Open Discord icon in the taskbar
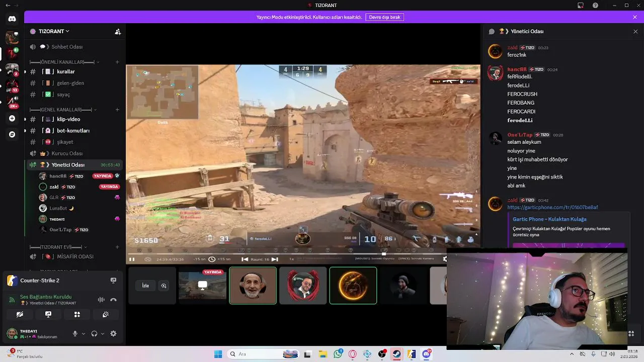The image size is (644, 362). click(427, 354)
